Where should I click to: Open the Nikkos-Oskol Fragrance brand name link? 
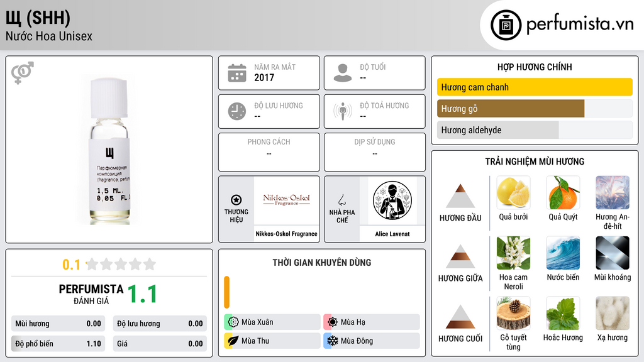[287, 234]
